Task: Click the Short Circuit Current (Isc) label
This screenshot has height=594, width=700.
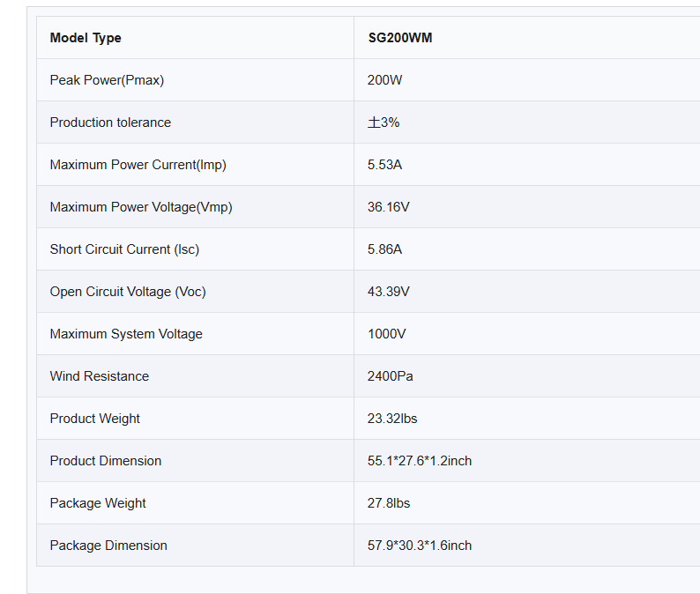Action: pos(124,249)
